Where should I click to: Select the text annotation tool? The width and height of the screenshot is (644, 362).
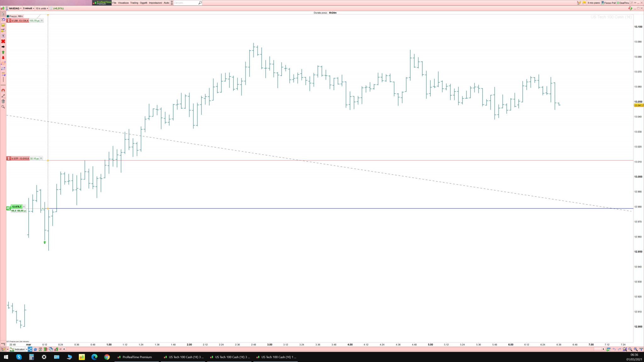[3, 36]
